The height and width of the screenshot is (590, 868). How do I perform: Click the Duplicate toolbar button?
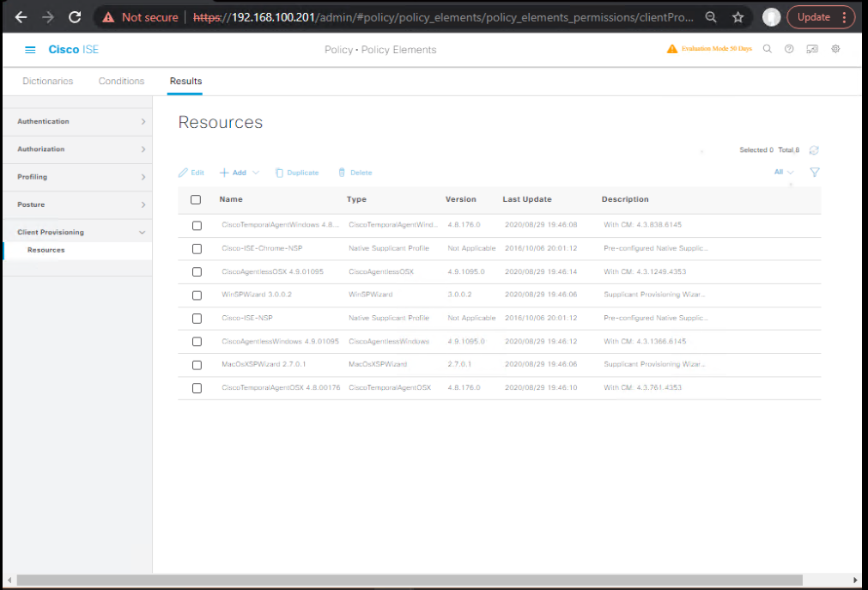tap(297, 173)
